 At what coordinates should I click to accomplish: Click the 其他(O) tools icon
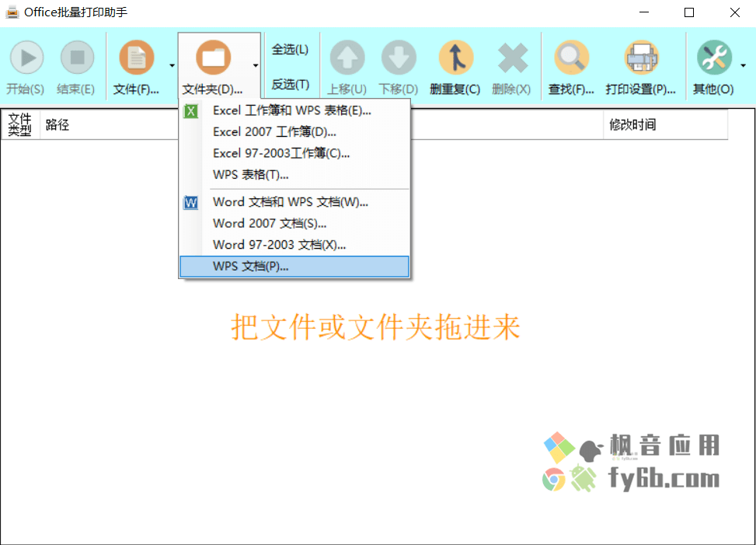pyautogui.click(x=714, y=58)
